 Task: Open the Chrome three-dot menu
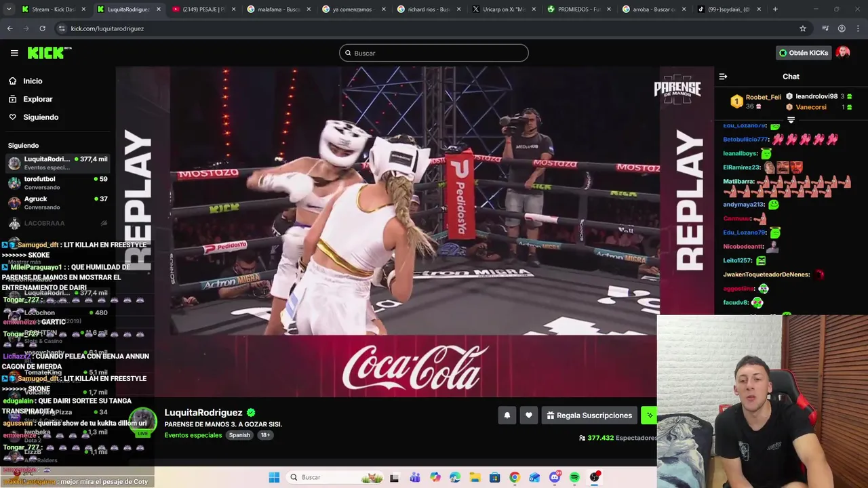point(858,28)
